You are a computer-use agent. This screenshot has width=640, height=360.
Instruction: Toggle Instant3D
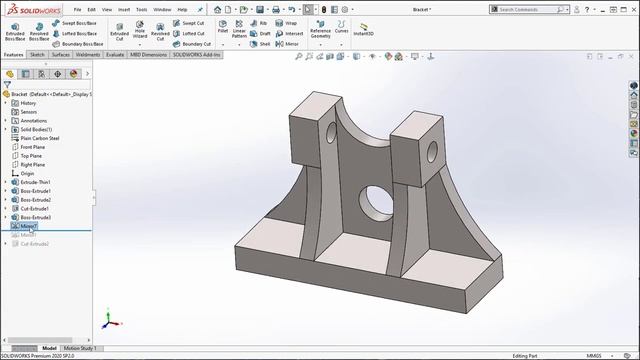[363, 29]
